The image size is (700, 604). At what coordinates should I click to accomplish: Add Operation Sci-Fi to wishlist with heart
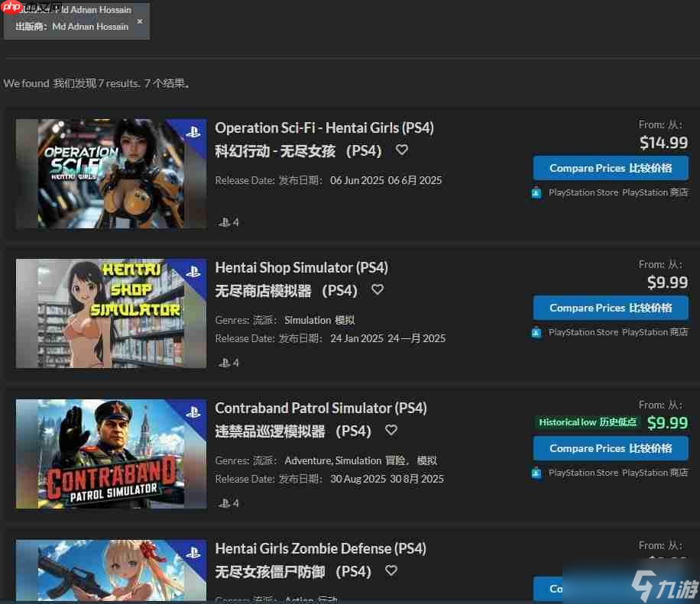[x=402, y=150]
